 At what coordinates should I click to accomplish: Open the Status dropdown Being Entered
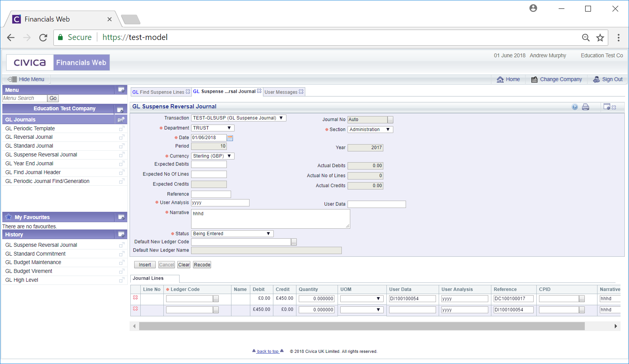pyautogui.click(x=232, y=234)
